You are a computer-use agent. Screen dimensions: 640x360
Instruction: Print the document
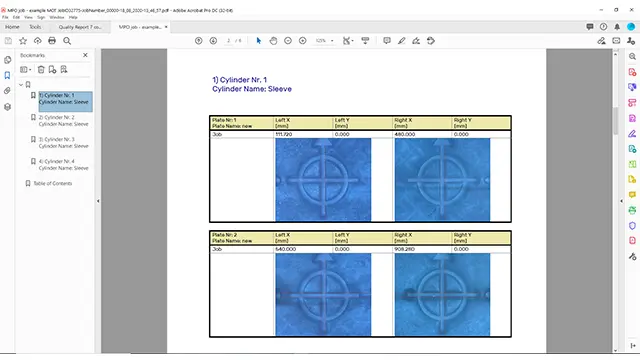click(52, 41)
